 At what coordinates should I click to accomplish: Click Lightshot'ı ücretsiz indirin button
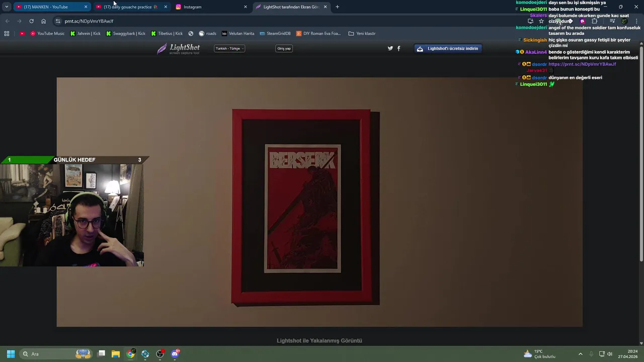point(448,48)
